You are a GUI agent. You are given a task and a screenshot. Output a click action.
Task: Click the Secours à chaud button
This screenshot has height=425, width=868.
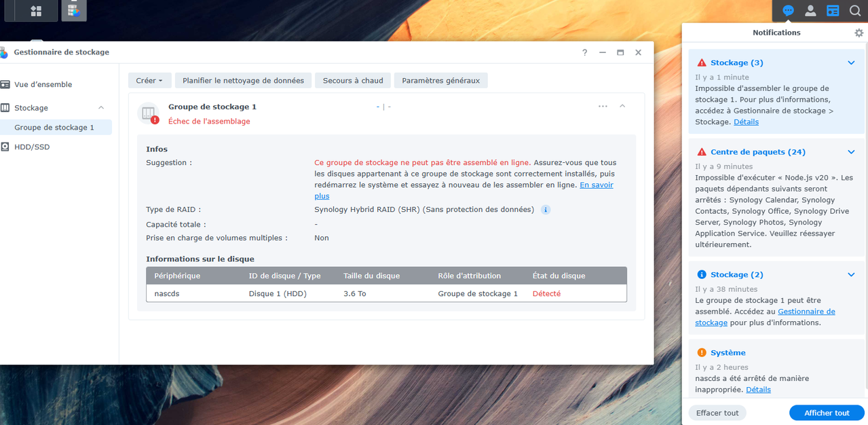click(x=353, y=81)
